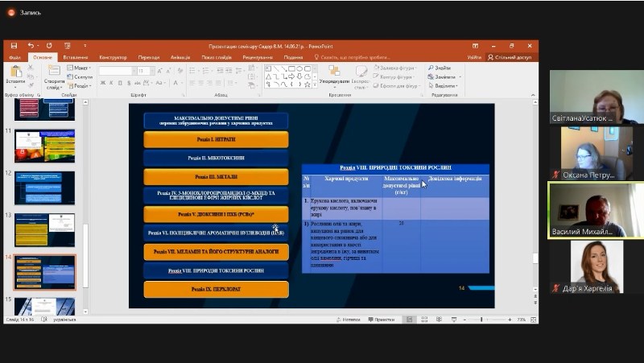The width and height of the screenshot is (644, 363).
Task: Open Comments (Примітки) in status bar
Action: [382, 320]
